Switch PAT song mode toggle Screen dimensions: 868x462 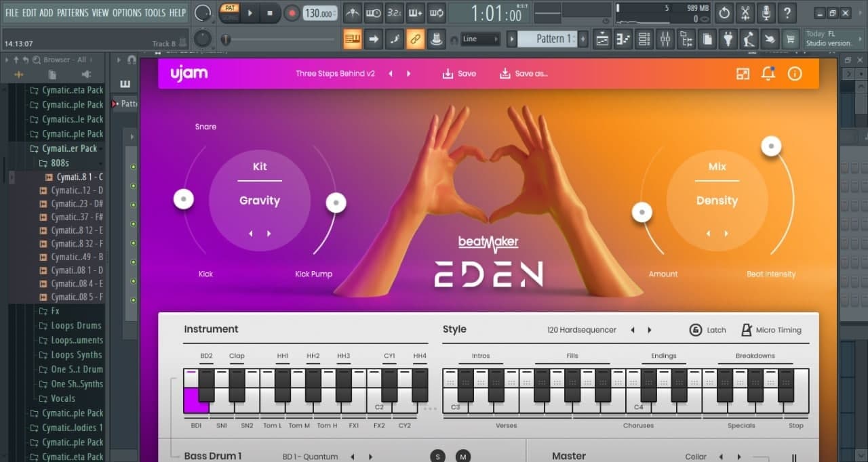(x=231, y=12)
